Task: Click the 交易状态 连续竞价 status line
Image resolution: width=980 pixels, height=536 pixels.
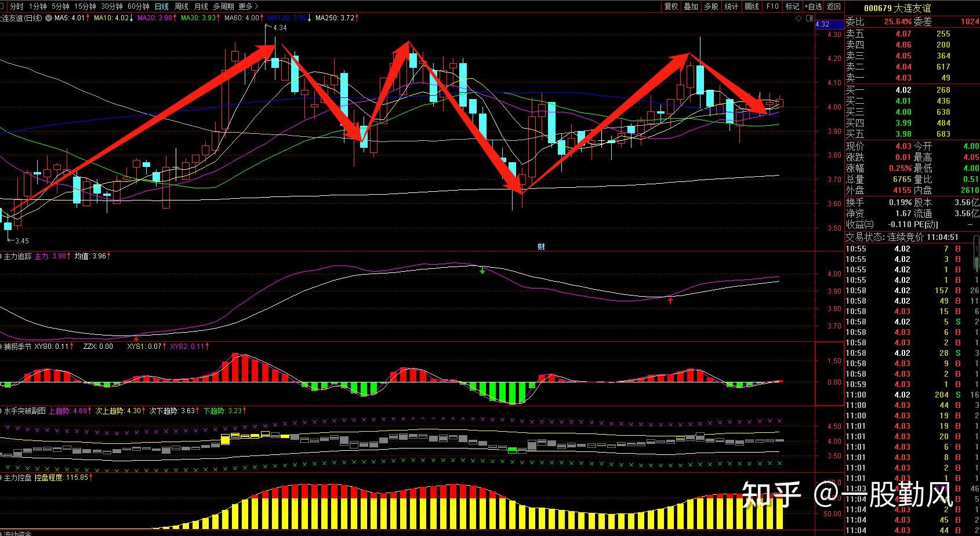Action: (902, 238)
